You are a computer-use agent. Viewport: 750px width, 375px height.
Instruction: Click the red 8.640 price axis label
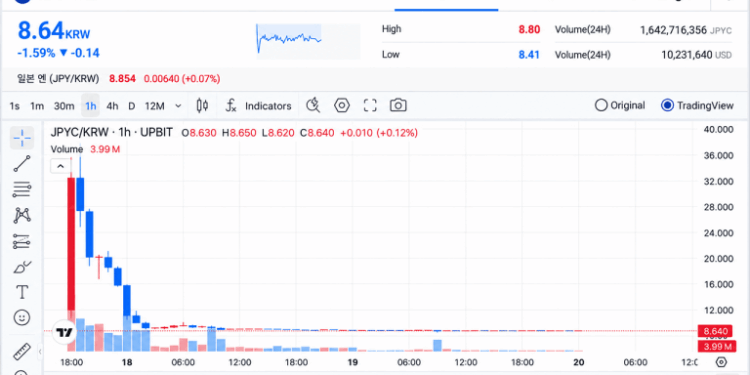pos(715,331)
